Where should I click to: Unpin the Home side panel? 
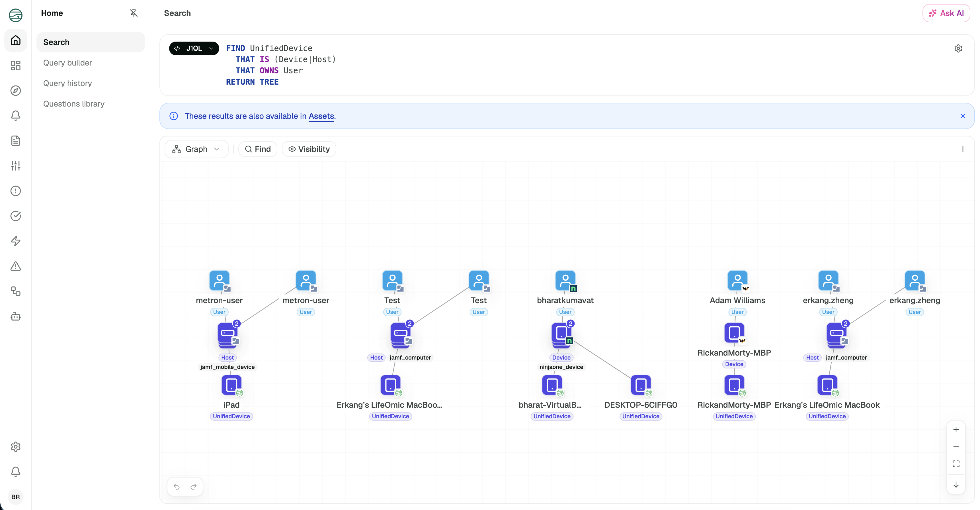134,13
